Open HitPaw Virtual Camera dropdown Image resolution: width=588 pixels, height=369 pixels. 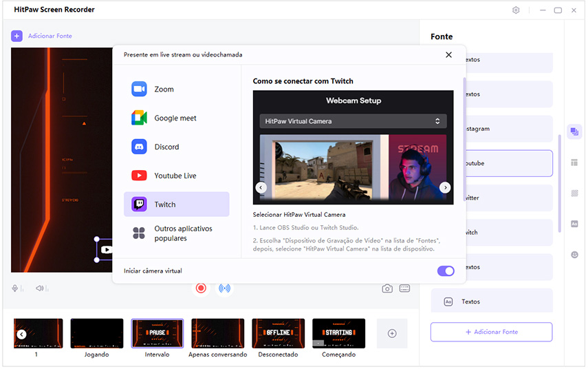353,121
